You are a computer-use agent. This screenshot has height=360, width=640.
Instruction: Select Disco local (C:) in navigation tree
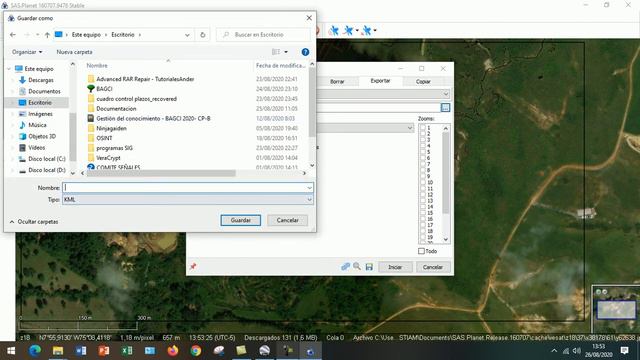coord(47,159)
